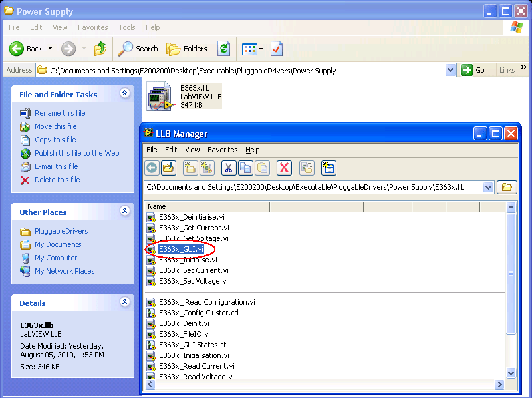Click the scissors Cut icon in LLB Manager
The width and height of the screenshot is (532, 398).
(x=229, y=168)
